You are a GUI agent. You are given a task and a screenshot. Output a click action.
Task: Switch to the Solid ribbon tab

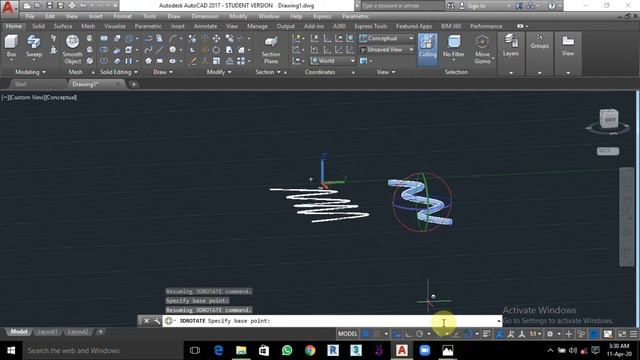38,26
